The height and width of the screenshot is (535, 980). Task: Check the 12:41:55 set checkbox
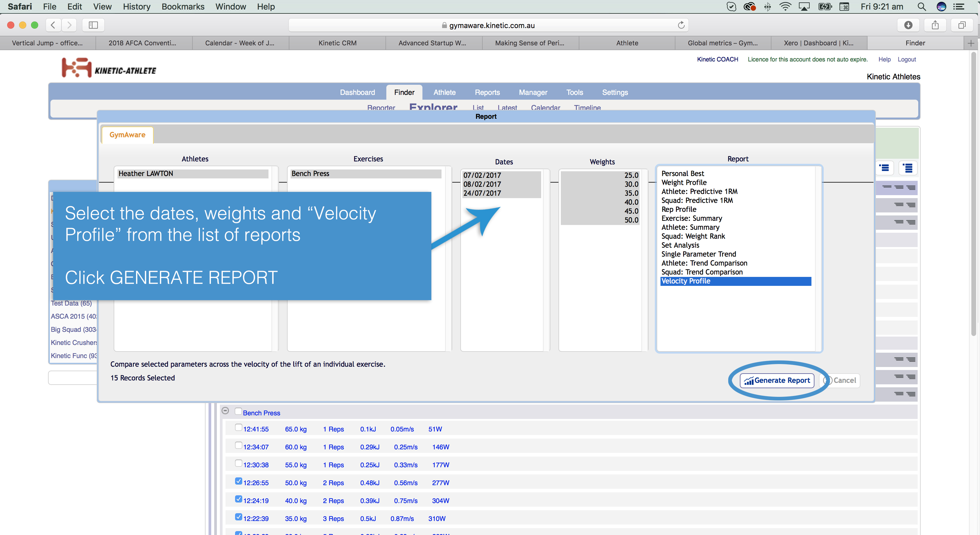tap(238, 427)
